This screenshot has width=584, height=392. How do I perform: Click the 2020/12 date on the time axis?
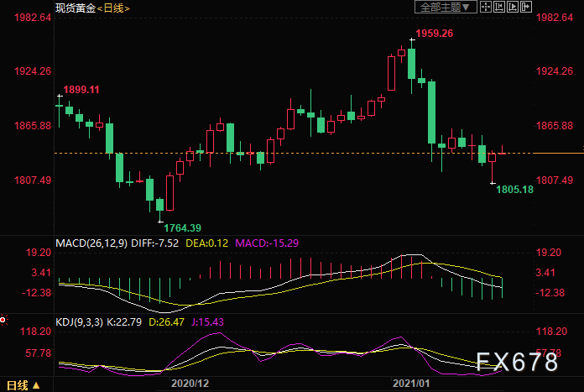(189, 384)
